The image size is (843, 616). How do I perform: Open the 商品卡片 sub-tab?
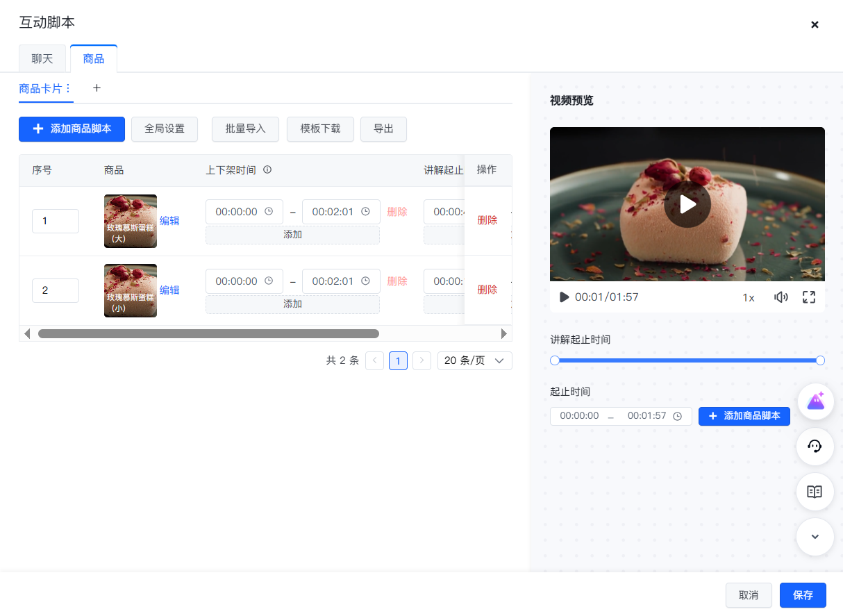pos(40,88)
